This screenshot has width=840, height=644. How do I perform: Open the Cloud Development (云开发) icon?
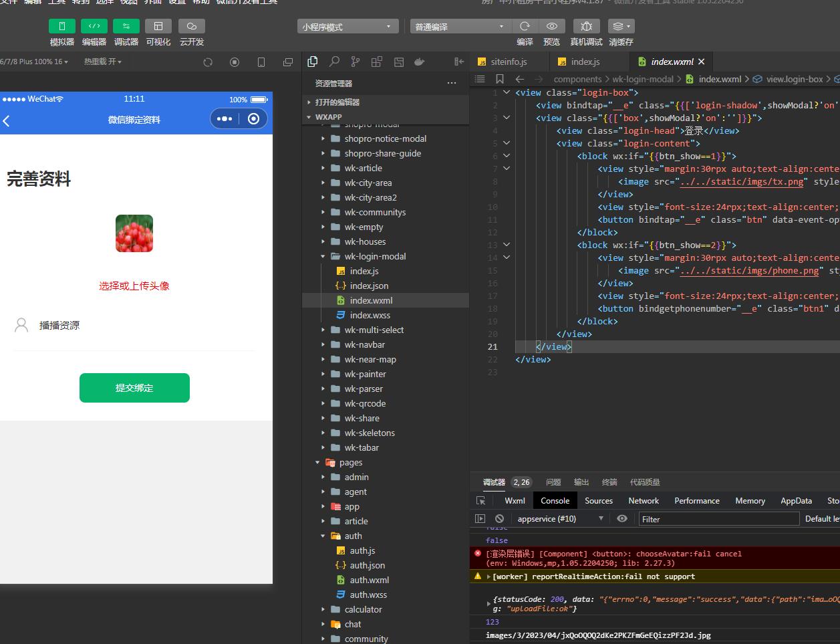(191, 26)
